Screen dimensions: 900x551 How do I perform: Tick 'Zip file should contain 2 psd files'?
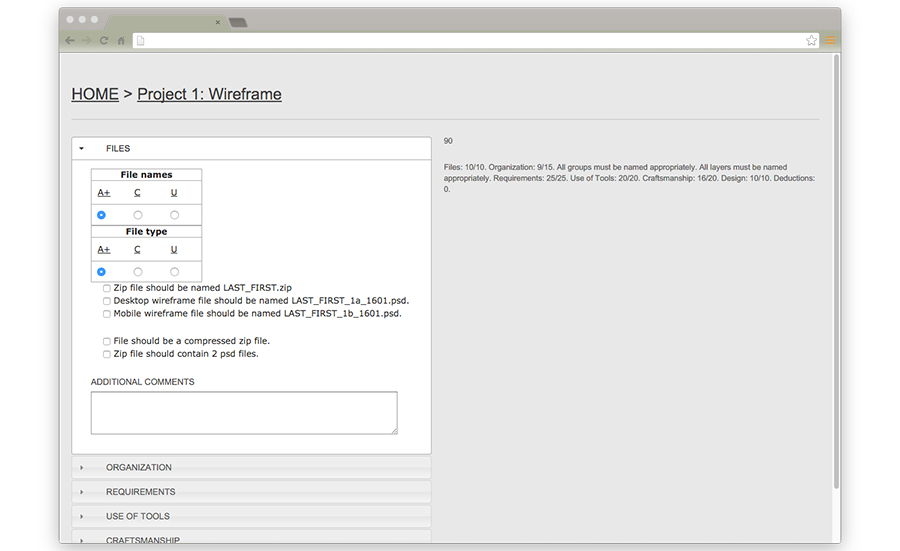coord(107,354)
